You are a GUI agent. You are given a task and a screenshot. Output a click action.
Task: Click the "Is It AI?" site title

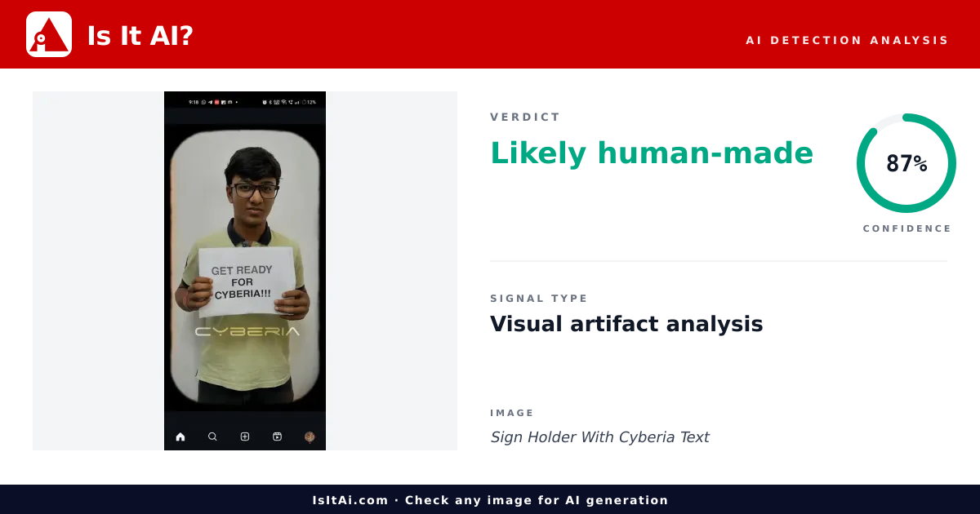tap(140, 36)
